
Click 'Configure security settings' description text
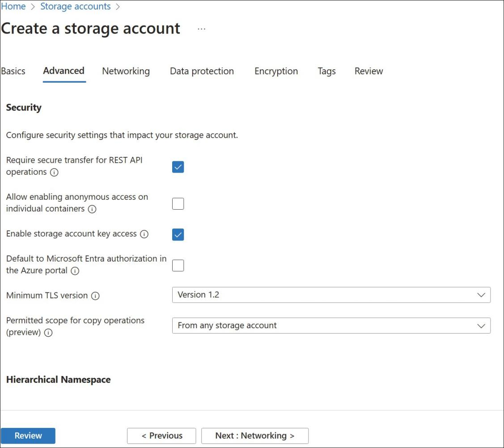122,135
